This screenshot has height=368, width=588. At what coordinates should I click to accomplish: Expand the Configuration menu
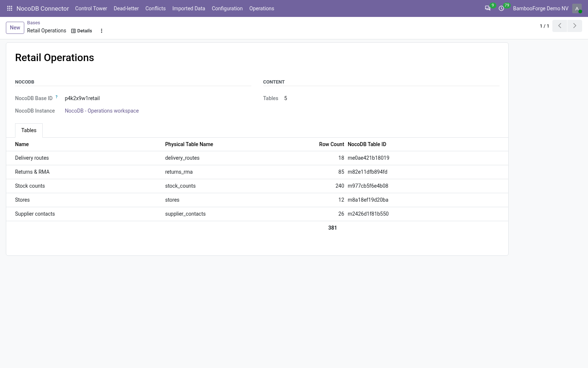tap(227, 8)
